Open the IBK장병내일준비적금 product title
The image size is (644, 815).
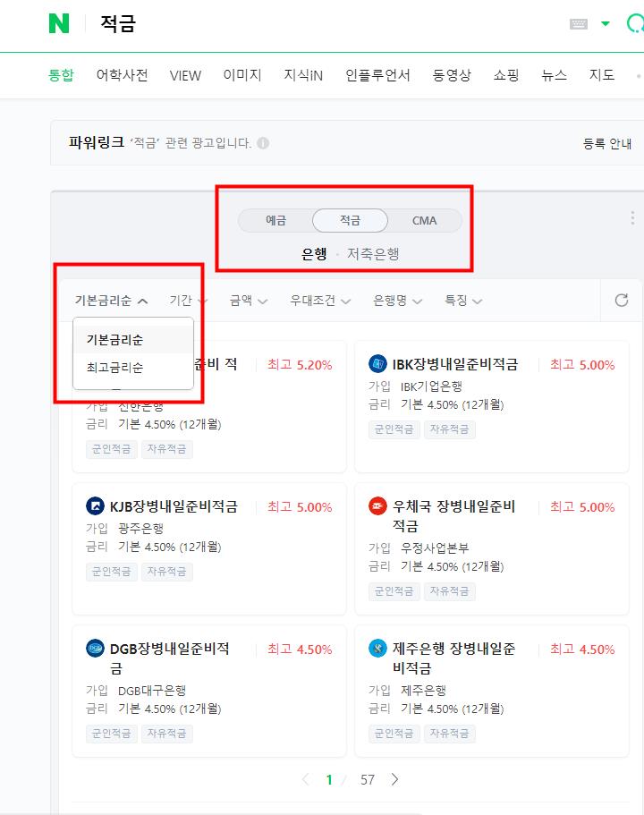[x=454, y=364]
